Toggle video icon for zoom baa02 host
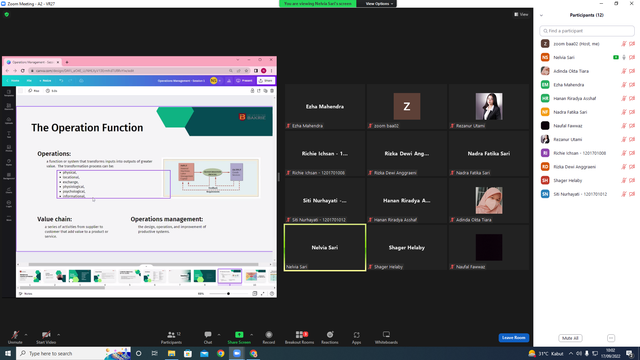The height and width of the screenshot is (360, 640). [632, 44]
